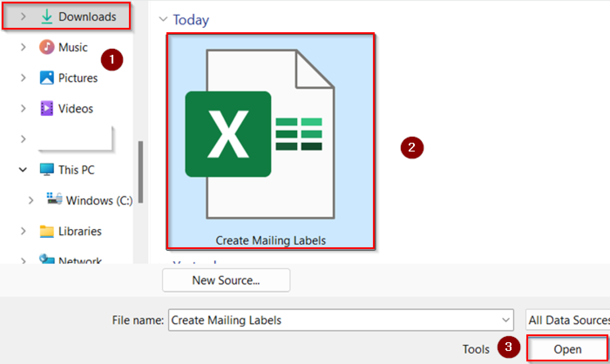610x364 pixels.
Task: Click the New Source button
Action: pos(226,280)
